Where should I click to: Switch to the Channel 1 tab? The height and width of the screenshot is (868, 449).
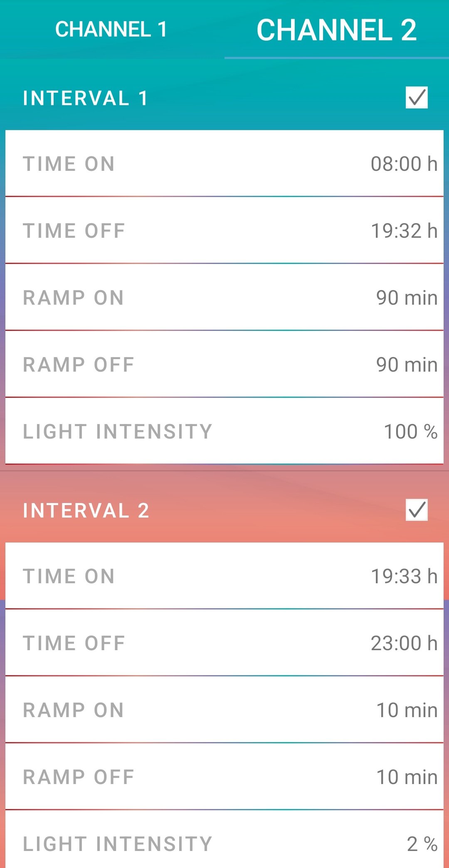(111, 30)
